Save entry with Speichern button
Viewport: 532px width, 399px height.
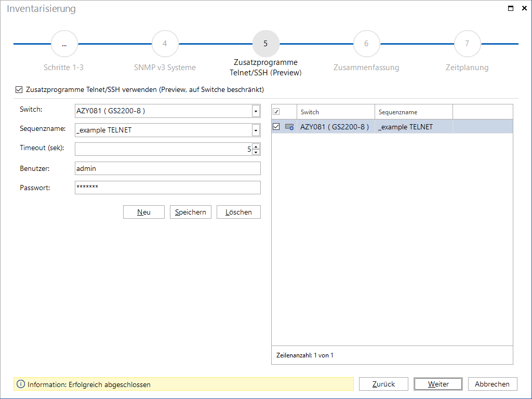(x=190, y=212)
